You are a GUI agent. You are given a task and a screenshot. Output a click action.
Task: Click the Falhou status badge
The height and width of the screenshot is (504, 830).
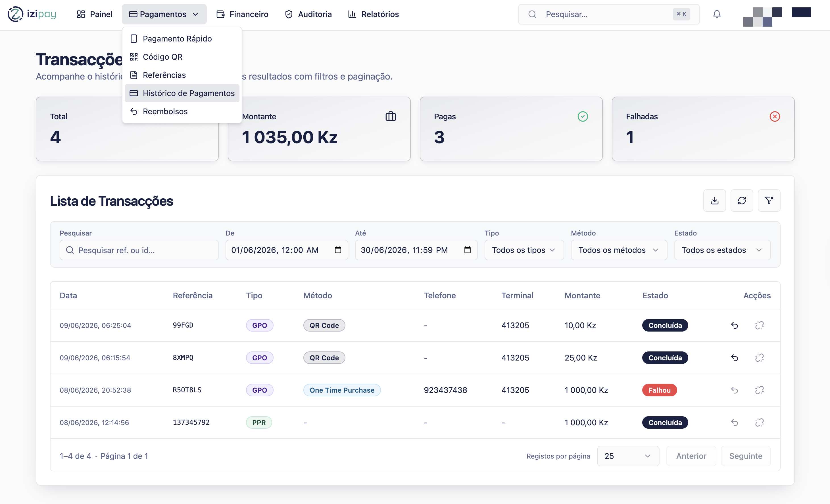coord(660,390)
